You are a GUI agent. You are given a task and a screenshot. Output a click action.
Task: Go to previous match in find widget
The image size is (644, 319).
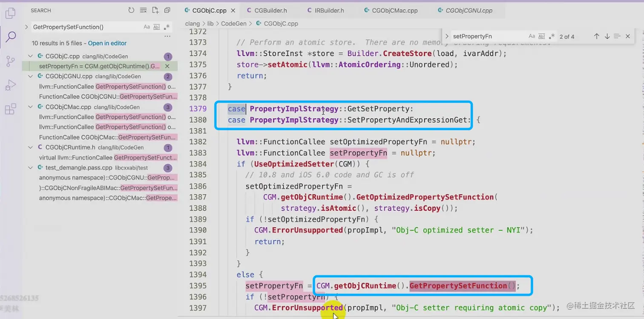[x=597, y=37]
